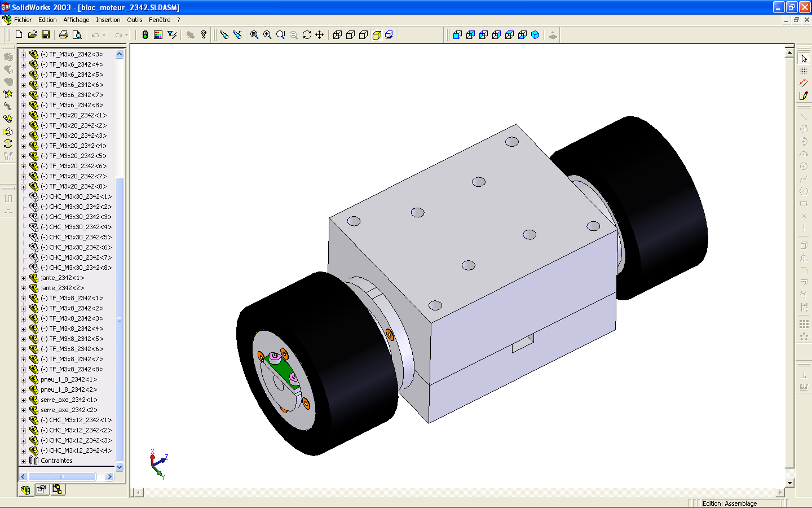Toggle Shaded display mode
This screenshot has height=508, width=812.
[377, 35]
